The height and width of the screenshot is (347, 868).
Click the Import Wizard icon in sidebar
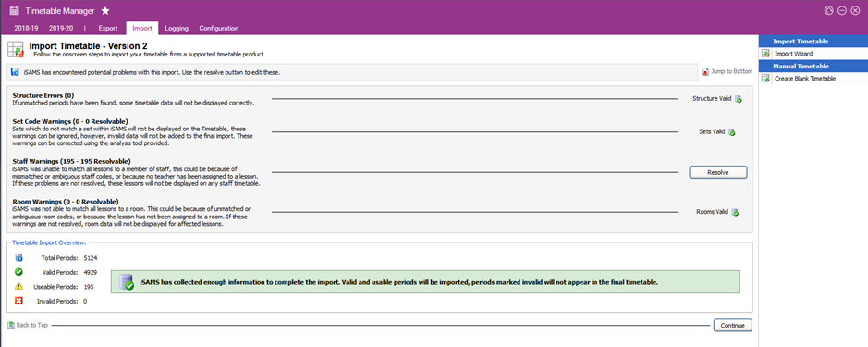765,54
